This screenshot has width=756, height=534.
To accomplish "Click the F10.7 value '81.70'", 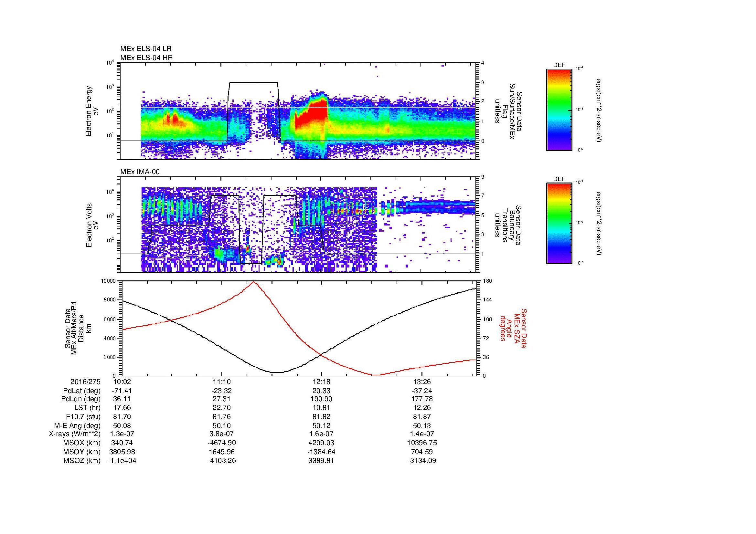I will click(x=122, y=416).
